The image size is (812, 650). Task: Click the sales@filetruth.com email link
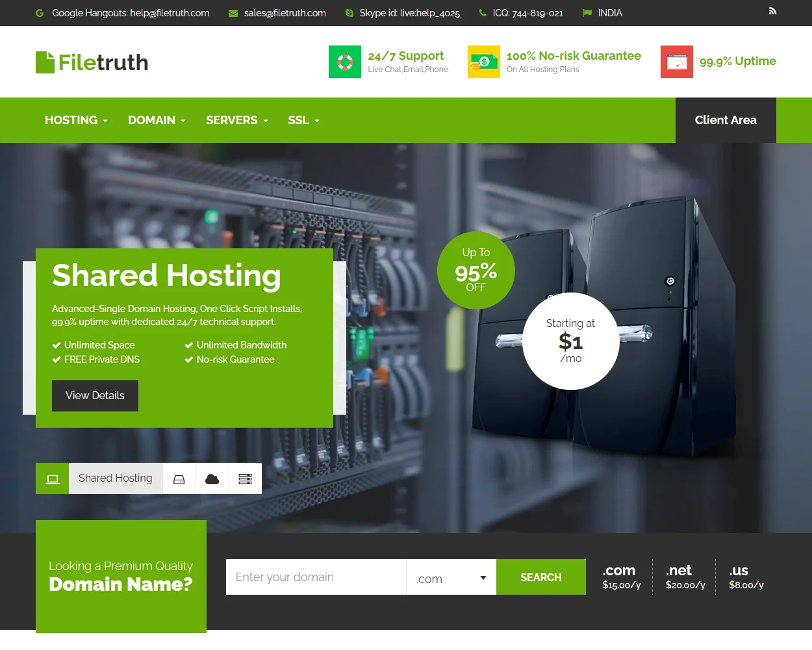[285, 13]
